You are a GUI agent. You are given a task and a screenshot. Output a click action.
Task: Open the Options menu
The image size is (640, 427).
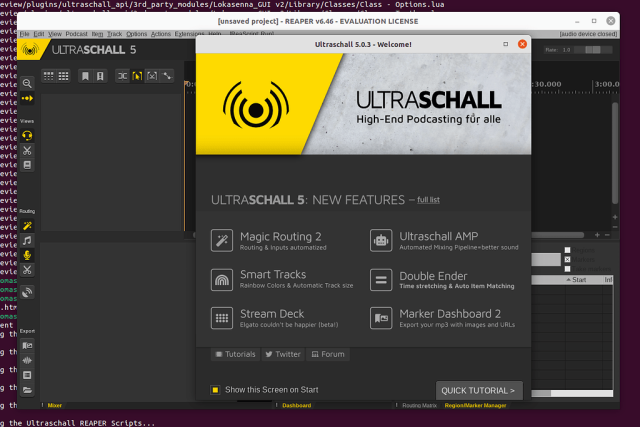136,34
